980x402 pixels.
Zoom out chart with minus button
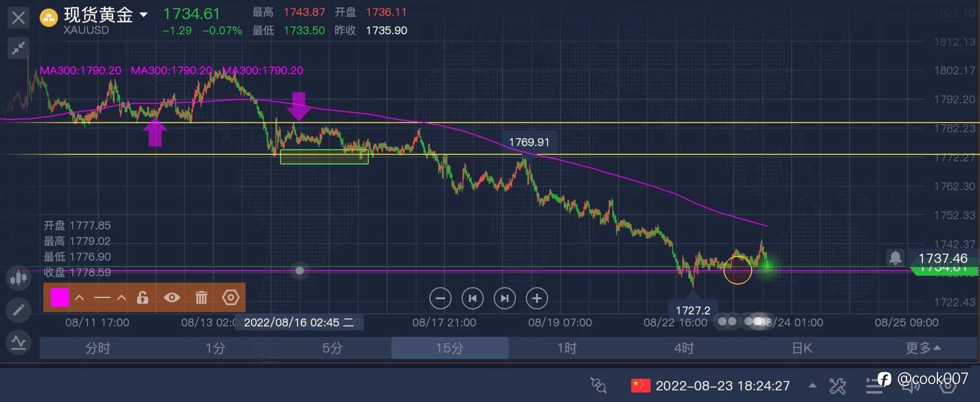(440, 299)
